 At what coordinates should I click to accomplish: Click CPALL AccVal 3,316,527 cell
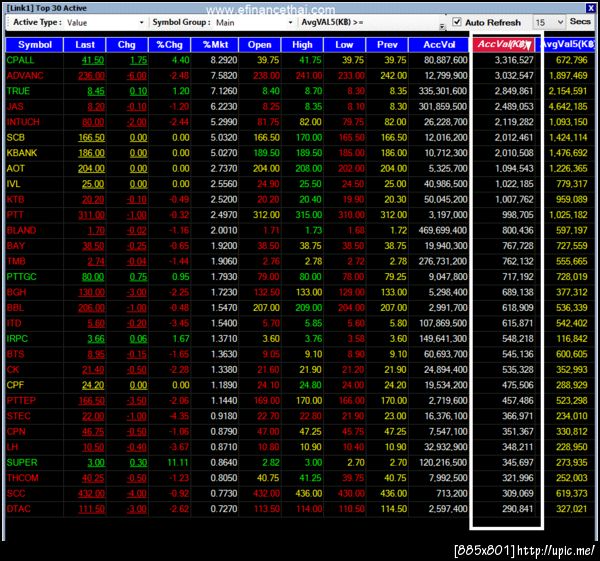point(514,60)
